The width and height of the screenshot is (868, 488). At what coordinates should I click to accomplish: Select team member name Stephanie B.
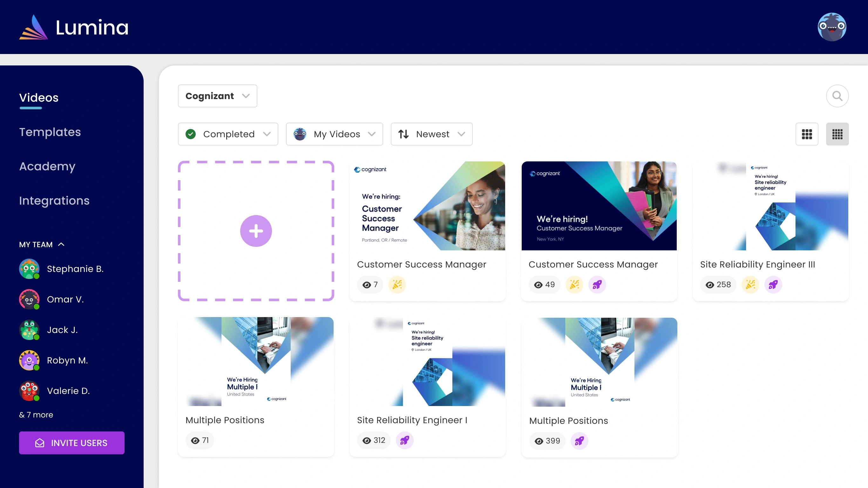pos(75,269)
